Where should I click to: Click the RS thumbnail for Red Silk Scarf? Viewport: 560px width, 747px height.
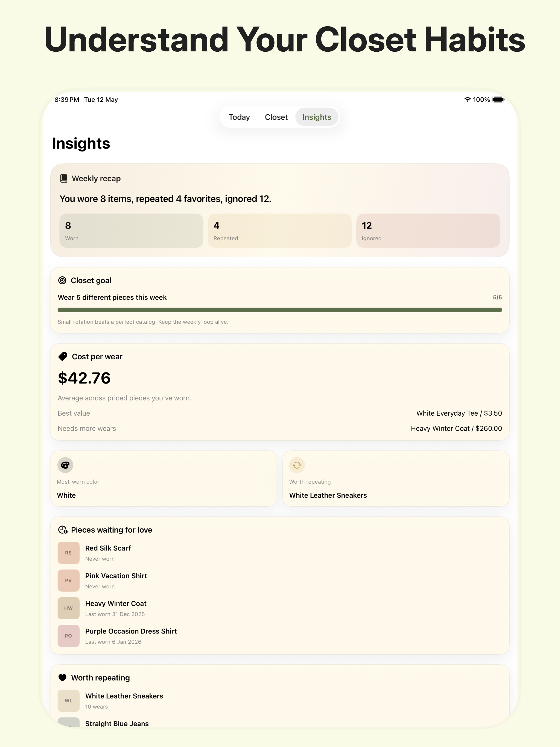[69, 553]
